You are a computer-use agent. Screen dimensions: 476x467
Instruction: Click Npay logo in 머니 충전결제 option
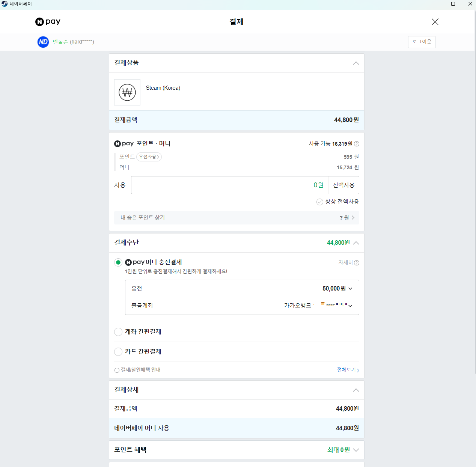pos(135,262)
